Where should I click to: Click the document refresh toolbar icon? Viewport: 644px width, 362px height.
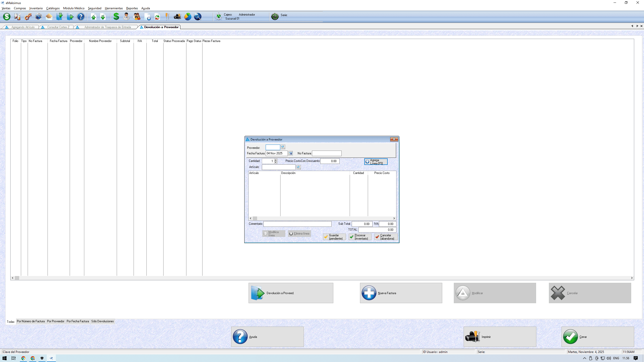tap(157, 17)
